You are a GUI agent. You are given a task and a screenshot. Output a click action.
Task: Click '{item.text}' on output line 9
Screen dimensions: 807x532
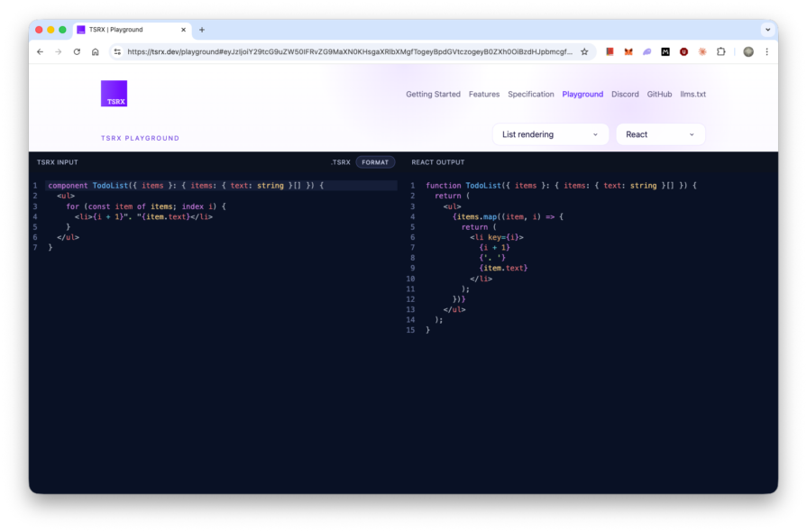pyautogui.click(x=503, y=268)
